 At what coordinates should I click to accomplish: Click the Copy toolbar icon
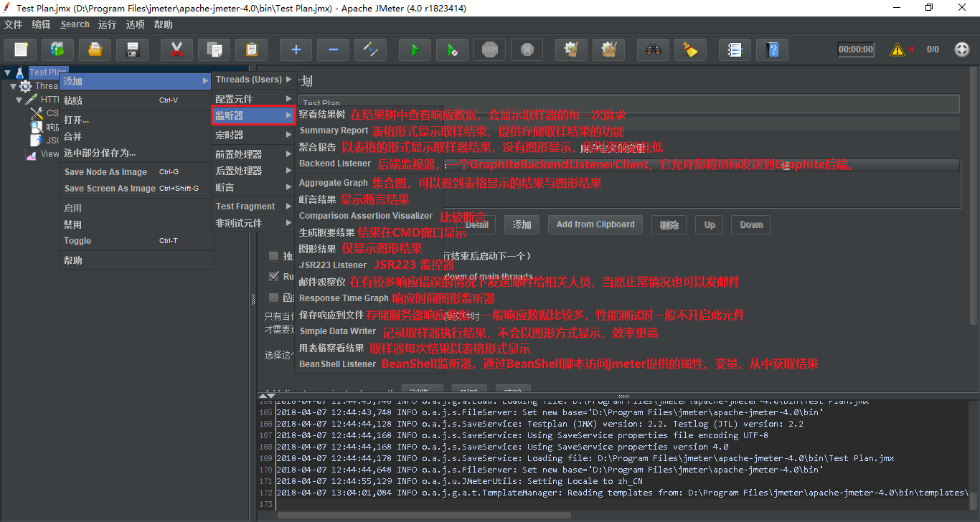point(214,49)
